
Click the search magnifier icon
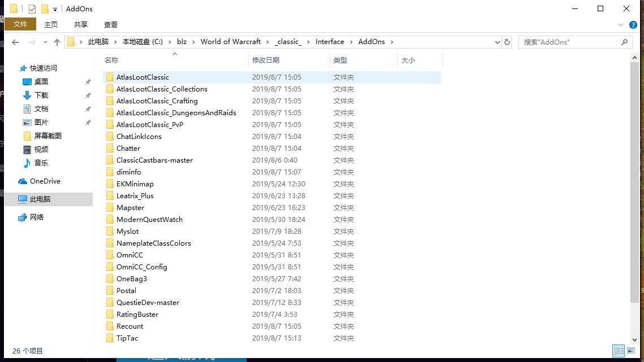pos(624,42)
